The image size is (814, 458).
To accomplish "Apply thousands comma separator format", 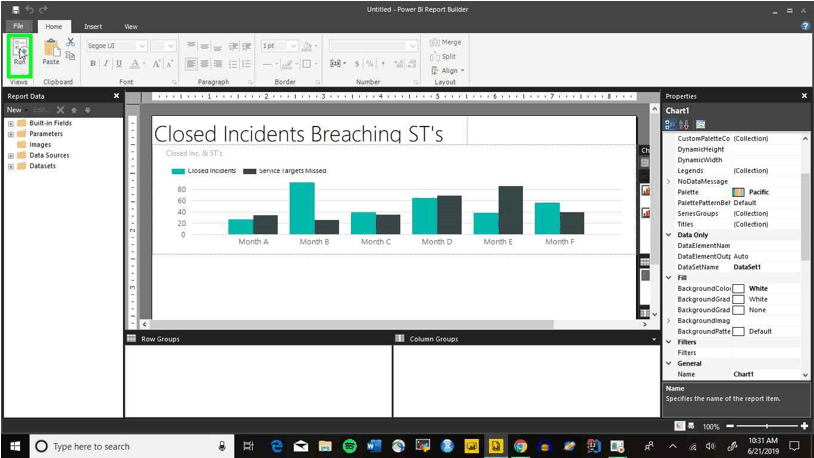I will pyautogui.click(x=383, y=64).
